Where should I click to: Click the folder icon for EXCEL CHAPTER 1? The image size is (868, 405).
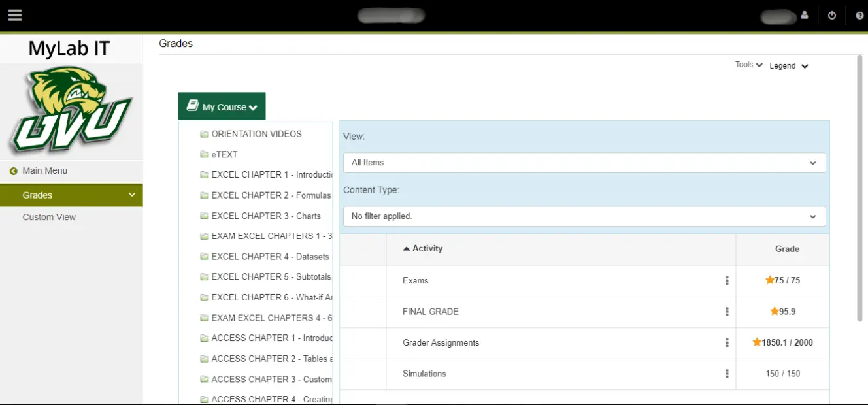point(204,175)
